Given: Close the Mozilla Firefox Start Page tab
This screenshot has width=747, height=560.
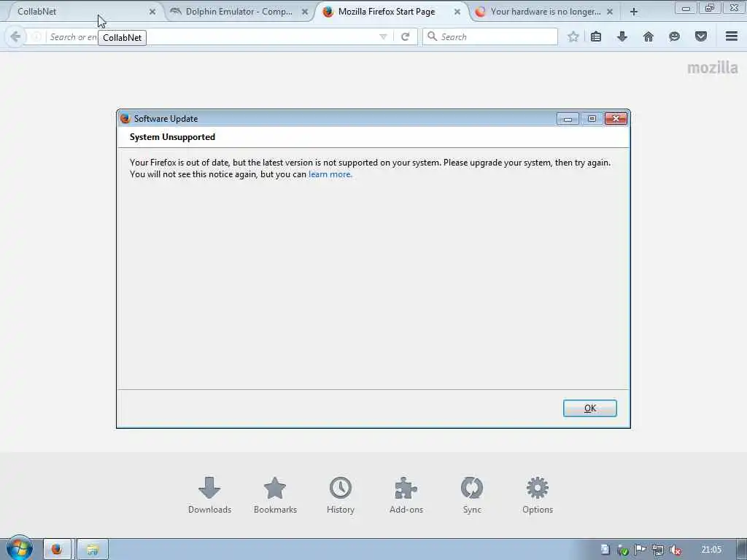Looking at the screenshot, I should pos(457,12).
